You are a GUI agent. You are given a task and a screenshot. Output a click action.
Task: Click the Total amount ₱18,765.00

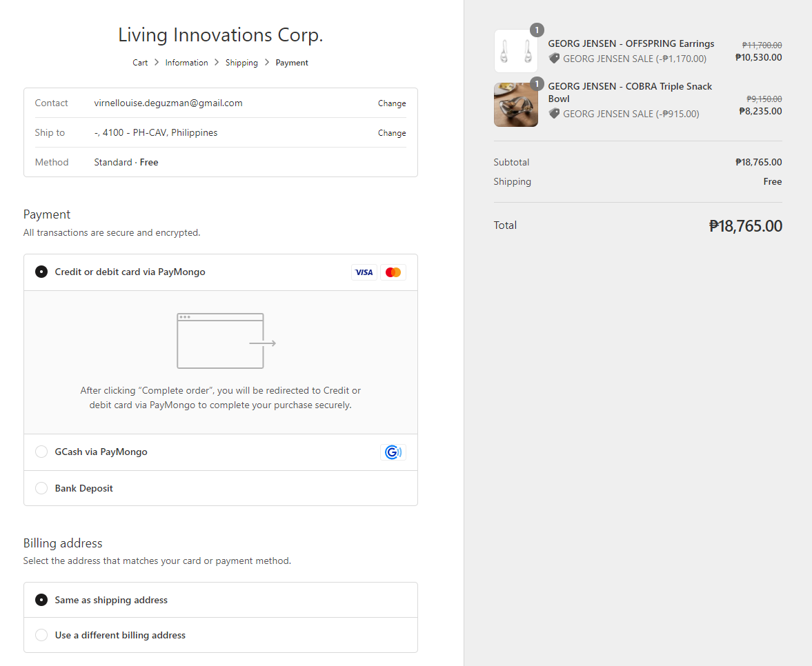click(x=746, y=225)
